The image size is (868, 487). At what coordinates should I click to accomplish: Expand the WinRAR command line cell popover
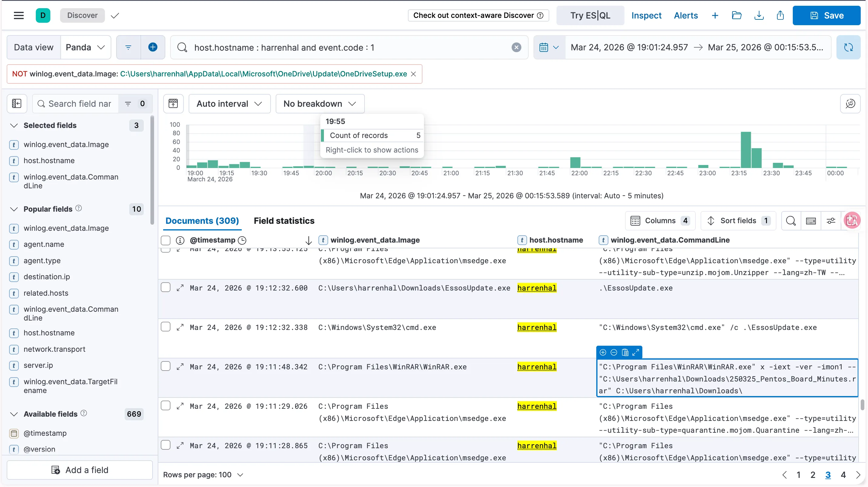point(636,353)
